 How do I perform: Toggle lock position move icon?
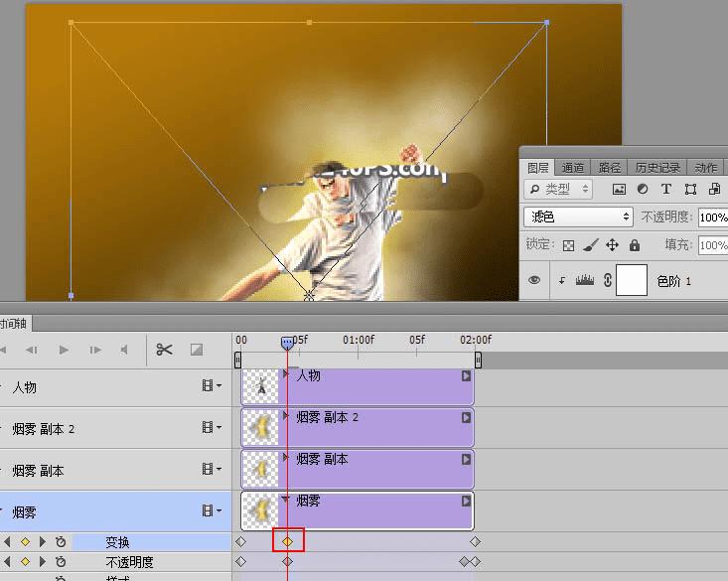coord(613,244)
